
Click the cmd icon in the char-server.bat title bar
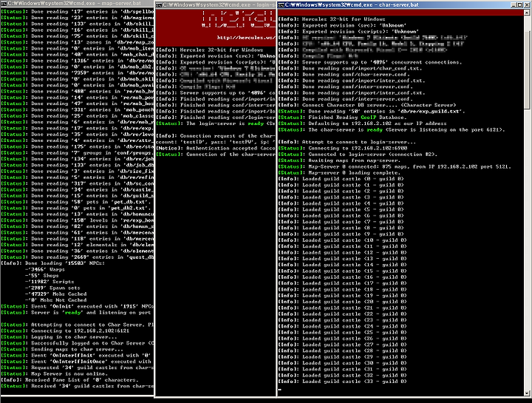pyautogui.click(x=282, y=4)
